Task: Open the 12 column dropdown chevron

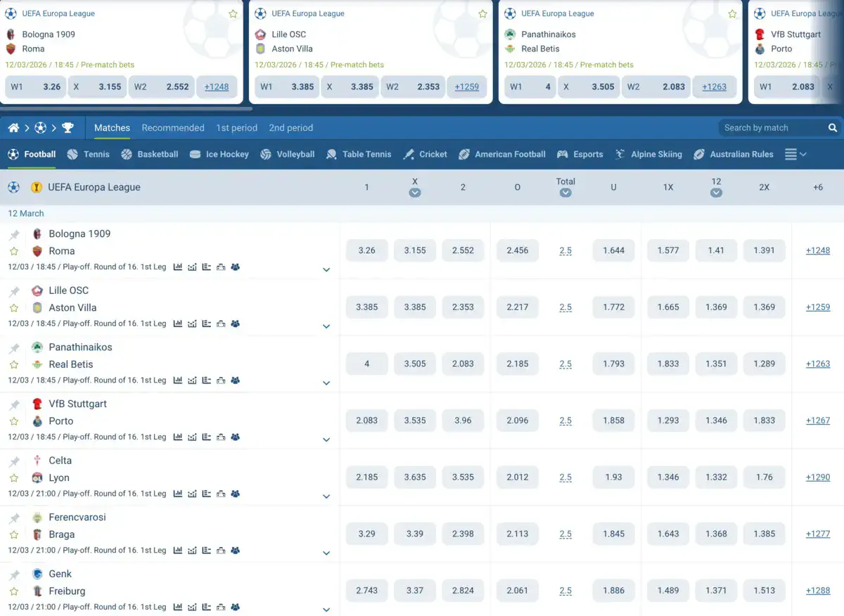Action: (716, 193)
